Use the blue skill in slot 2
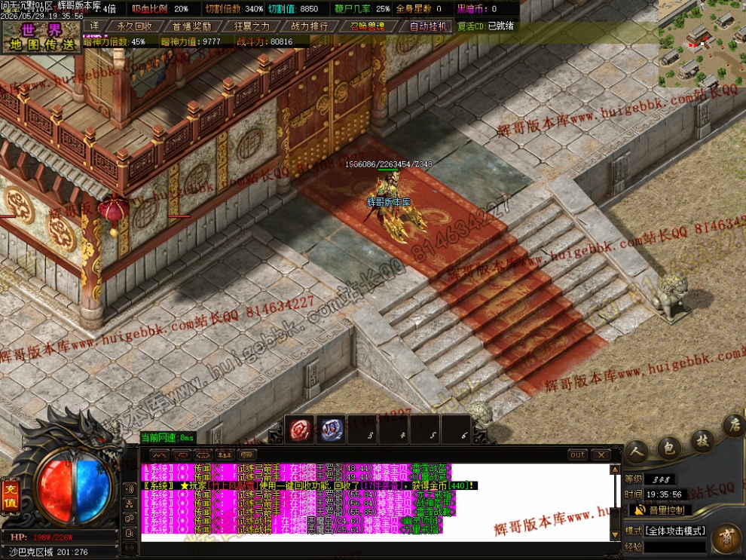746x560 pixels. pos(332,430)
